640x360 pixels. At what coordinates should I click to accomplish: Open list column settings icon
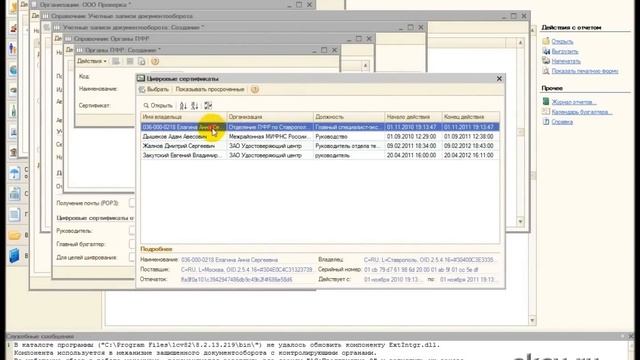point(208,106)
